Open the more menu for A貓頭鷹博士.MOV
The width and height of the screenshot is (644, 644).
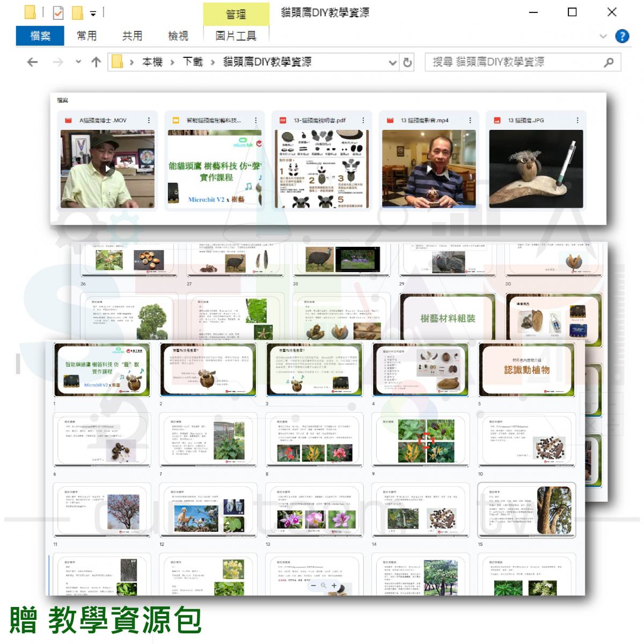click(149, 121)
